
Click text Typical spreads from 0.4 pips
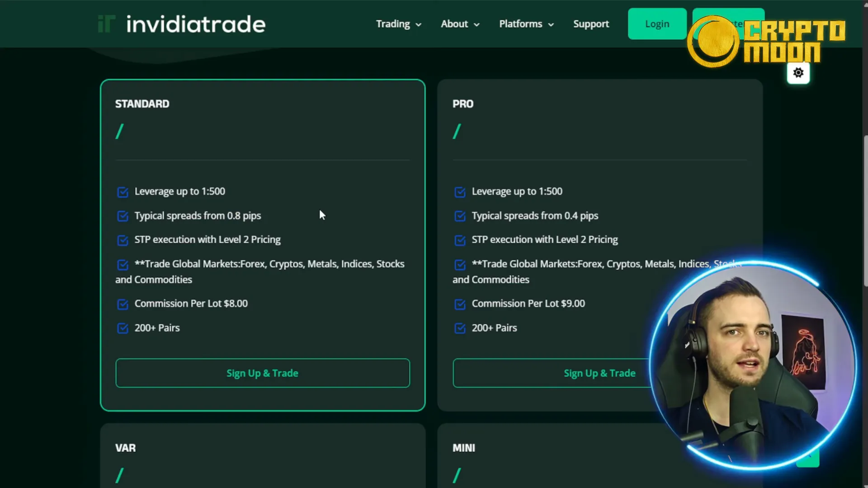coord(535,216)
